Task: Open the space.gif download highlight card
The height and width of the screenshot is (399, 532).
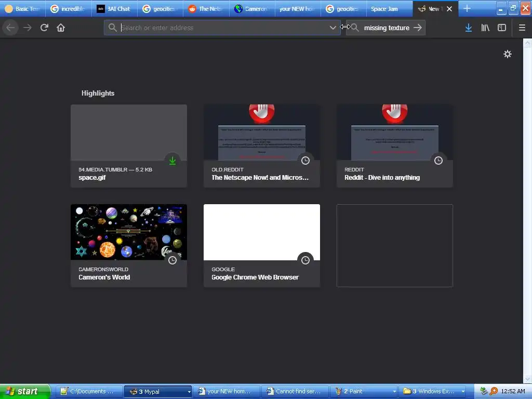Action: point(129,146)
